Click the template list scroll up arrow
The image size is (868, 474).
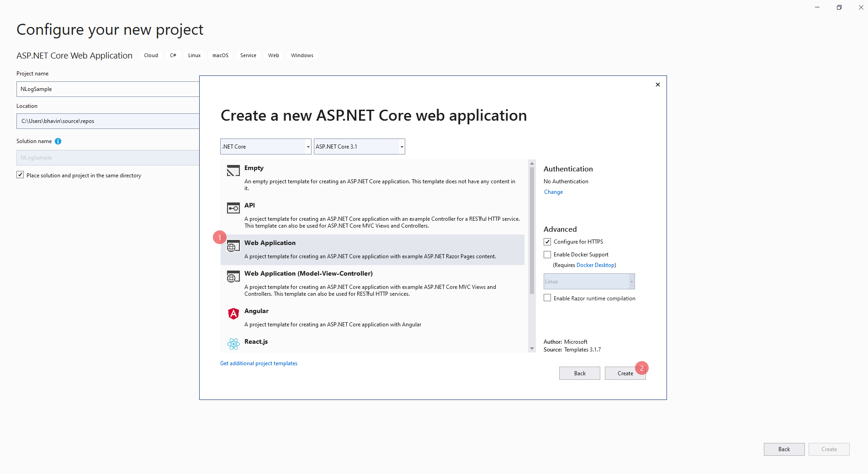point(532,163)
